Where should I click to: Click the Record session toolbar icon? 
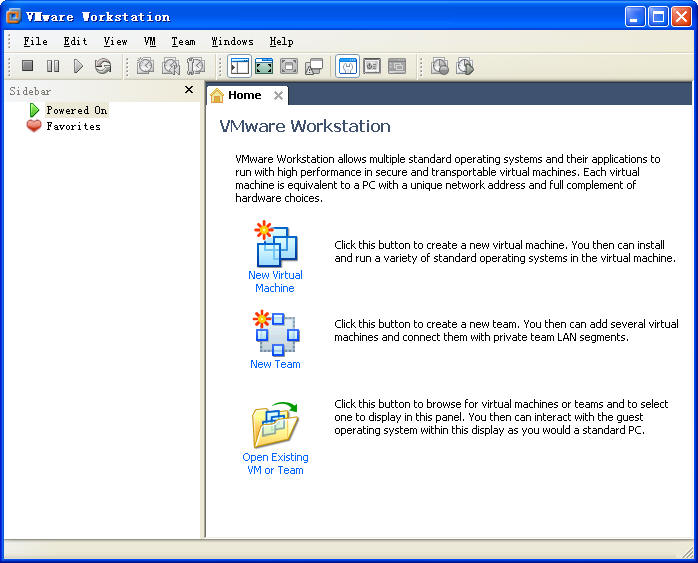[440, 66]
